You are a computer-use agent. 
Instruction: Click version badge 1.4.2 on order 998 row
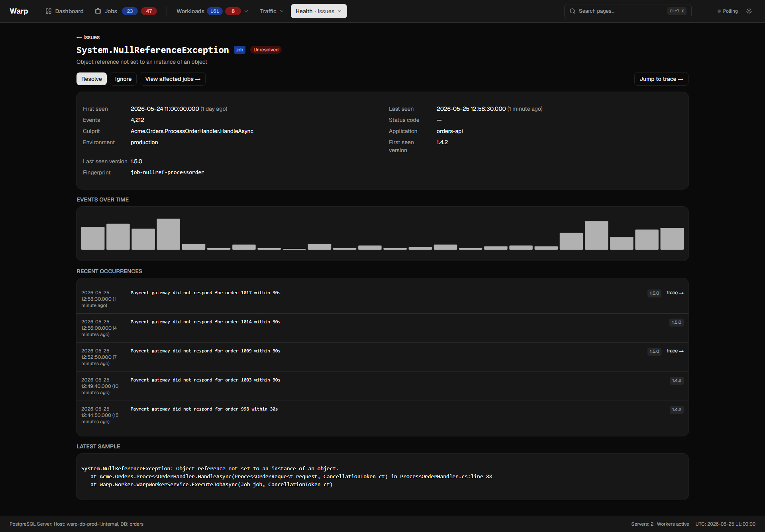pos(677,409)
